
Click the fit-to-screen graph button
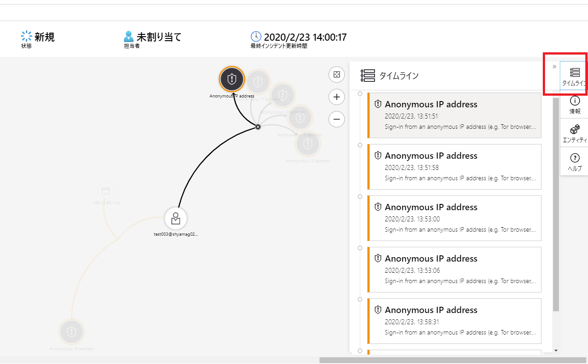(337, 75)
